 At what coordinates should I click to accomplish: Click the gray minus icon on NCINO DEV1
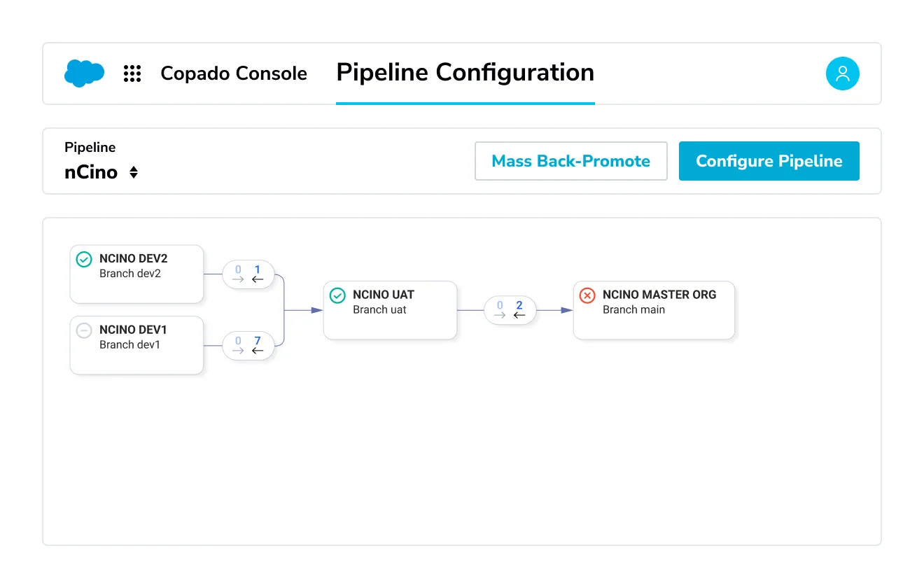click(x=83, y=330)
